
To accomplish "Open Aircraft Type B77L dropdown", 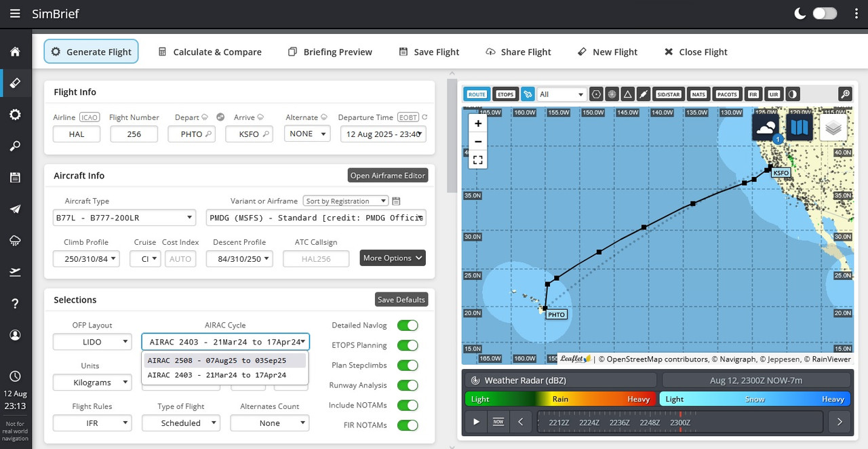I will tap(124, 218).
